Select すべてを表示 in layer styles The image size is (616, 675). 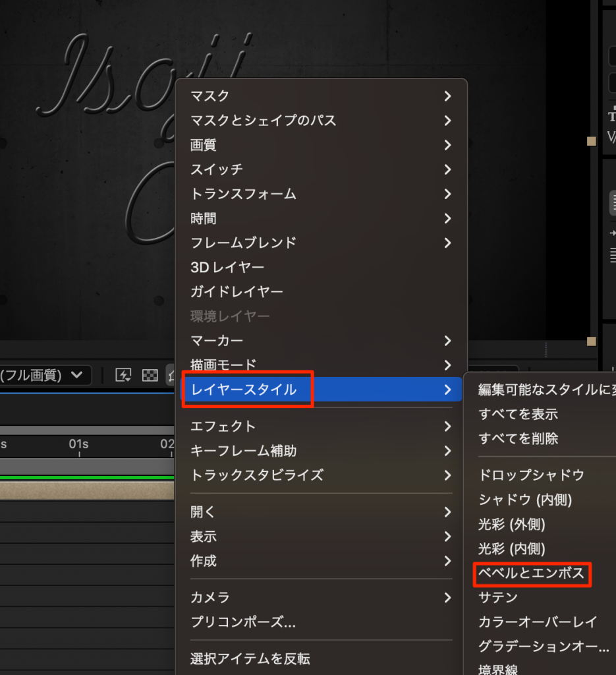coord(518,414)
